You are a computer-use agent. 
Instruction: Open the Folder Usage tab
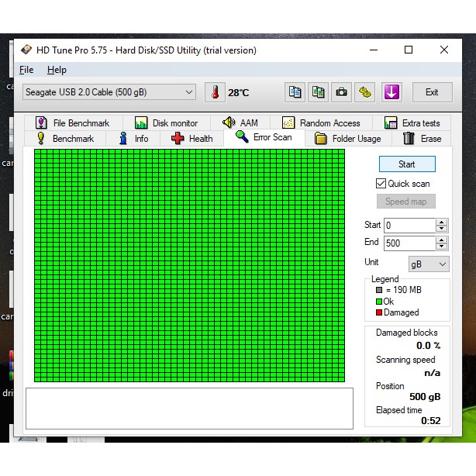348,139
